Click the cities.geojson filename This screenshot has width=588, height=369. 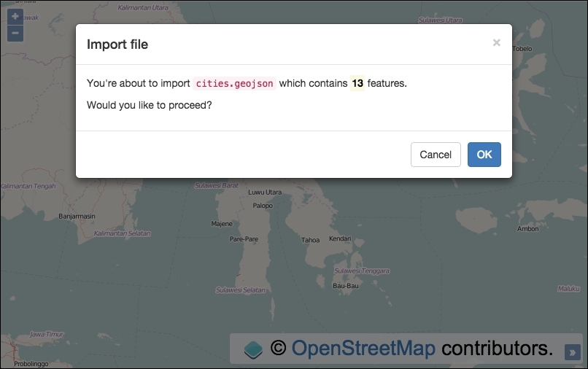click(234, 83)
